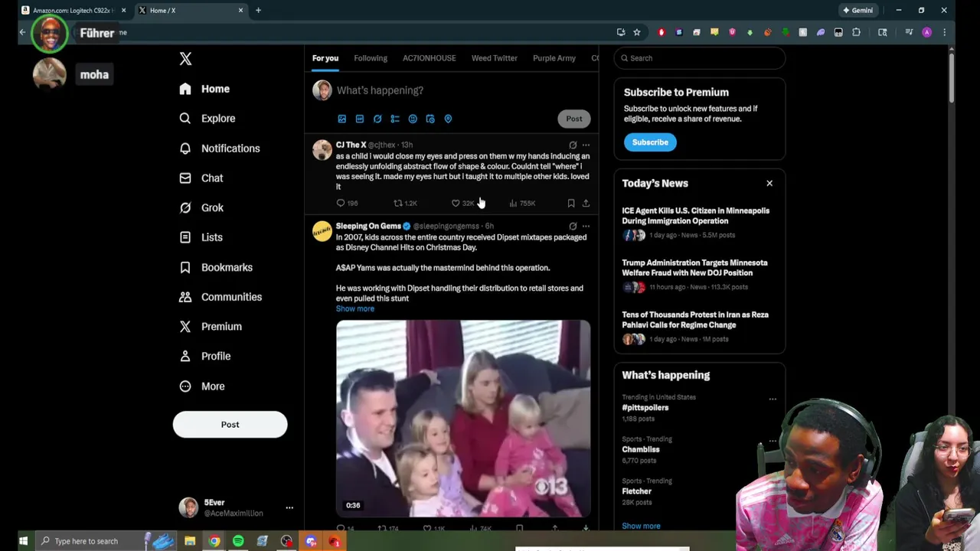Switch to the Purple Army tab
This screenshot has width=980, height=551.
[x=554, y=58]
